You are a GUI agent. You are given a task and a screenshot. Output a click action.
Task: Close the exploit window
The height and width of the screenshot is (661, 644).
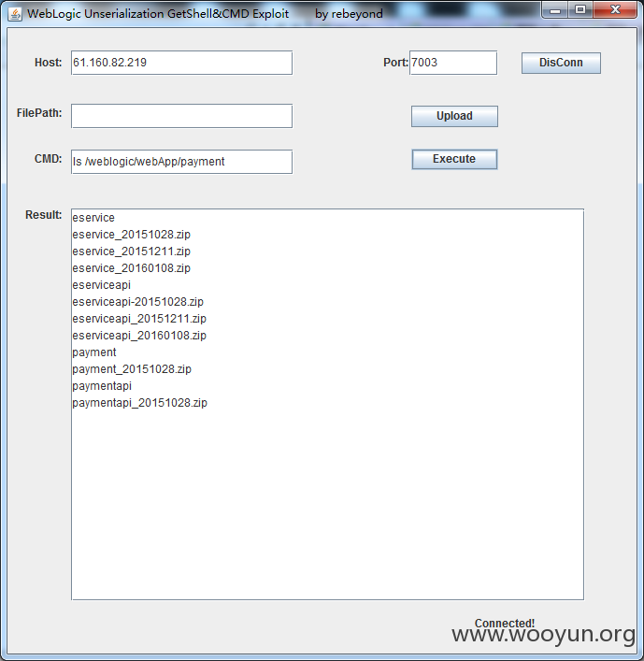click(615, 9)
